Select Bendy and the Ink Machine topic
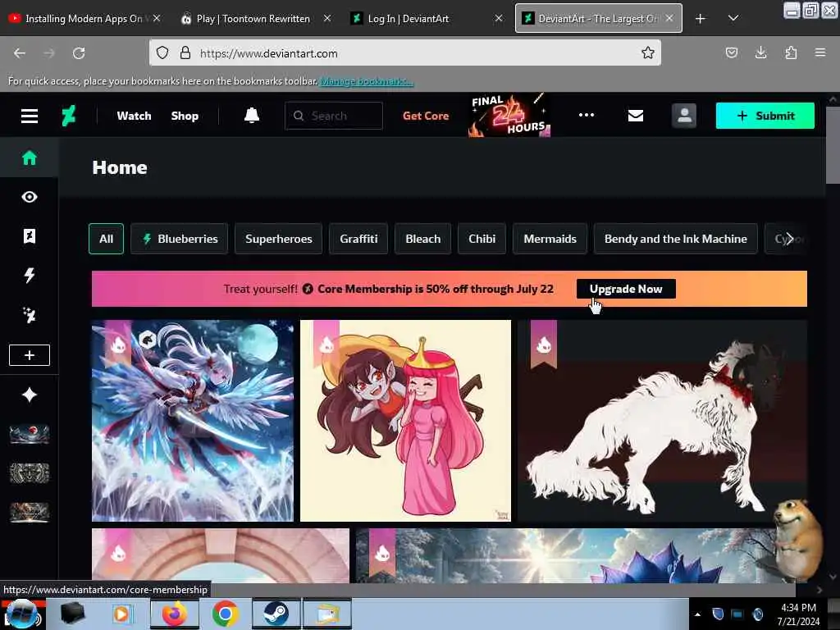The height and width of the screenshot is (630, 840). pos(676,239)
